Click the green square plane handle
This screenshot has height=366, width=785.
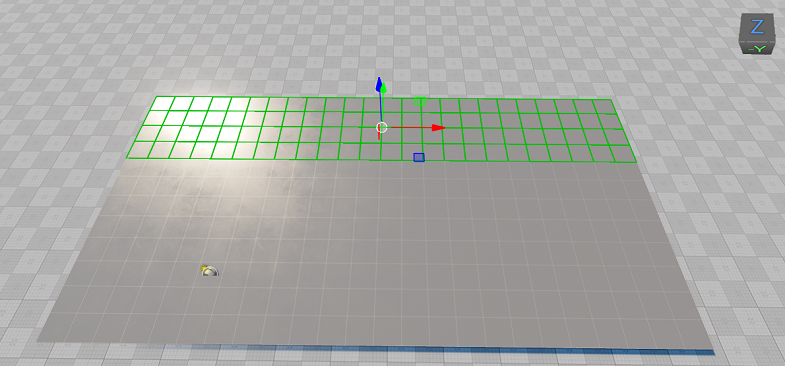click(420, 101)
